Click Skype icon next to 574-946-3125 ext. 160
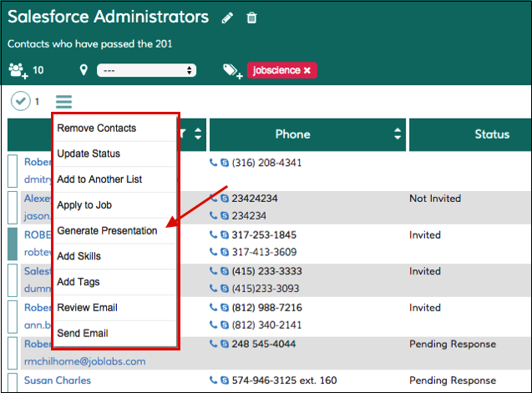Screen dimensions: 532x393 coord(225,380)
